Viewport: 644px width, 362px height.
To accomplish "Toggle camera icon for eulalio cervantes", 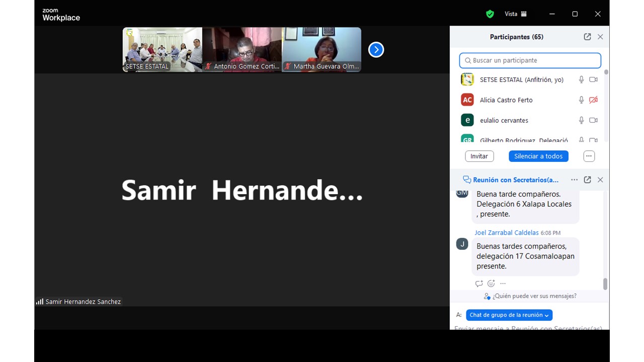I will point(593,120).
